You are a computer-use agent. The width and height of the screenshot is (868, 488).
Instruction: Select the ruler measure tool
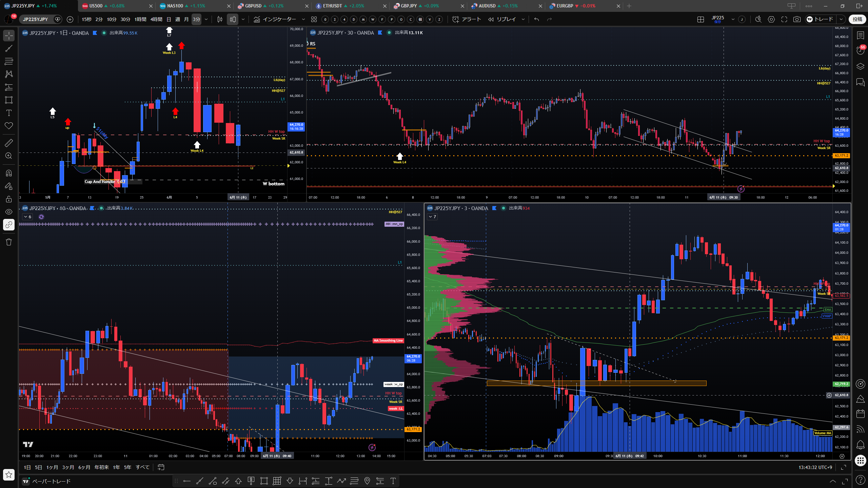click(9, 143)
